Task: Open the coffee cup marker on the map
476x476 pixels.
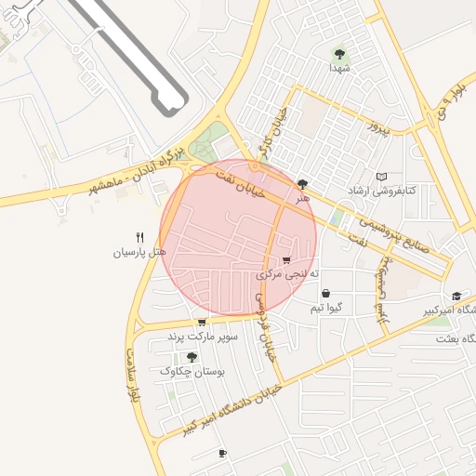Action: click(x=222, y=454)
